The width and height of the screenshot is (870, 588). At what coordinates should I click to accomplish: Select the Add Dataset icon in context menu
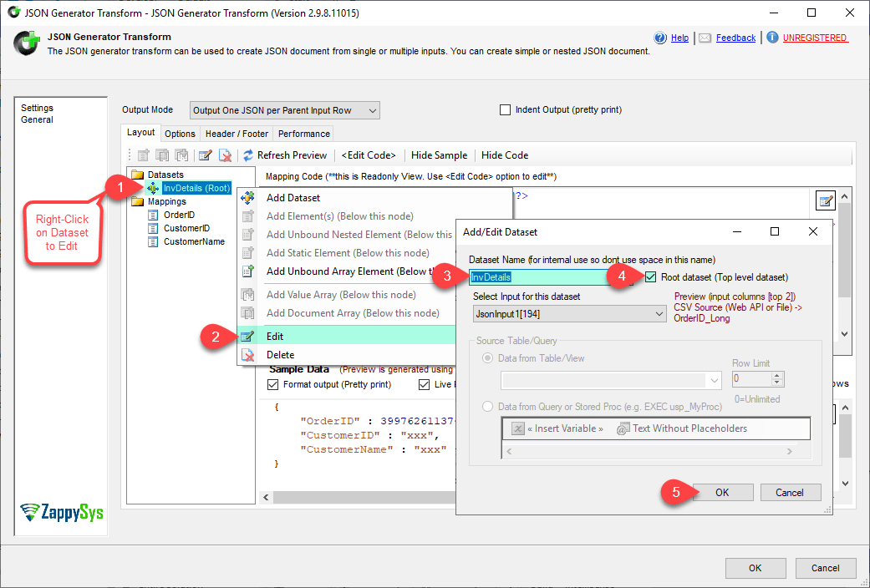pos(247,198)
